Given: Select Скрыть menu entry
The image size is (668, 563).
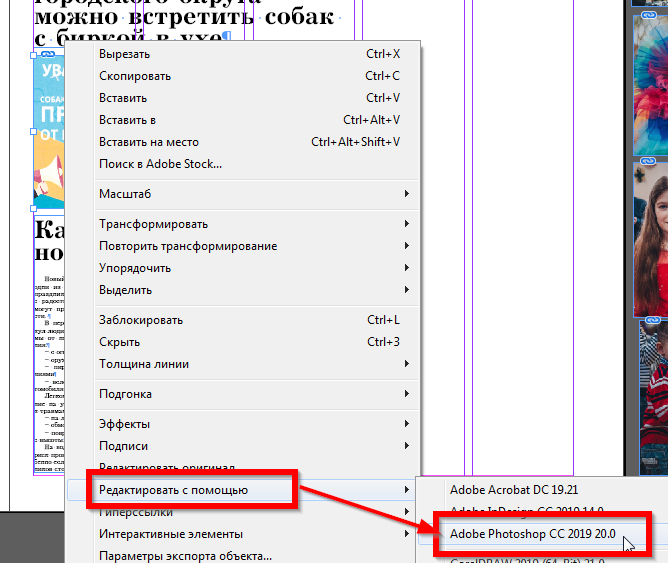Looking at the screenshot, I should 243,342.
